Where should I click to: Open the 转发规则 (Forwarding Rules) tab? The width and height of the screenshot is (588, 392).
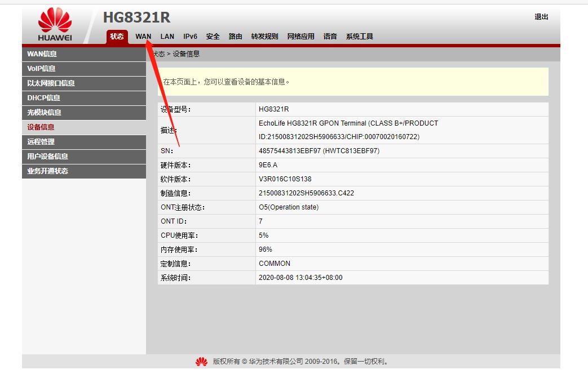coord(265,36)
